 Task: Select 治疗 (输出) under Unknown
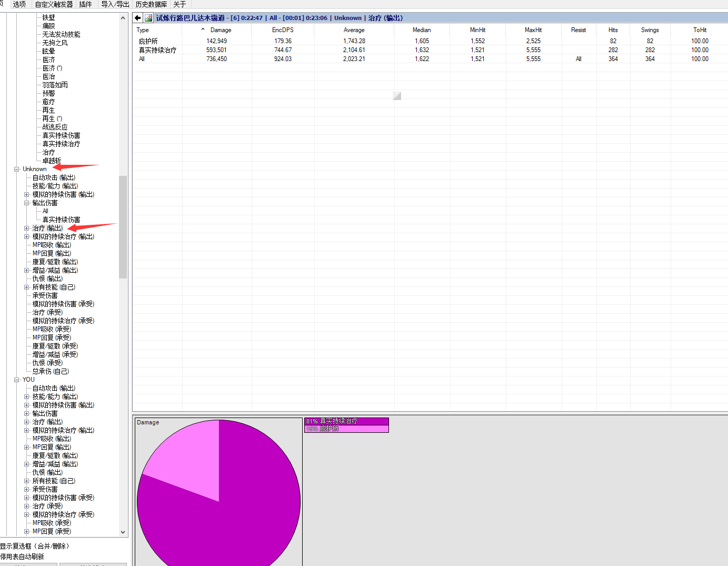tap(47, 228)
